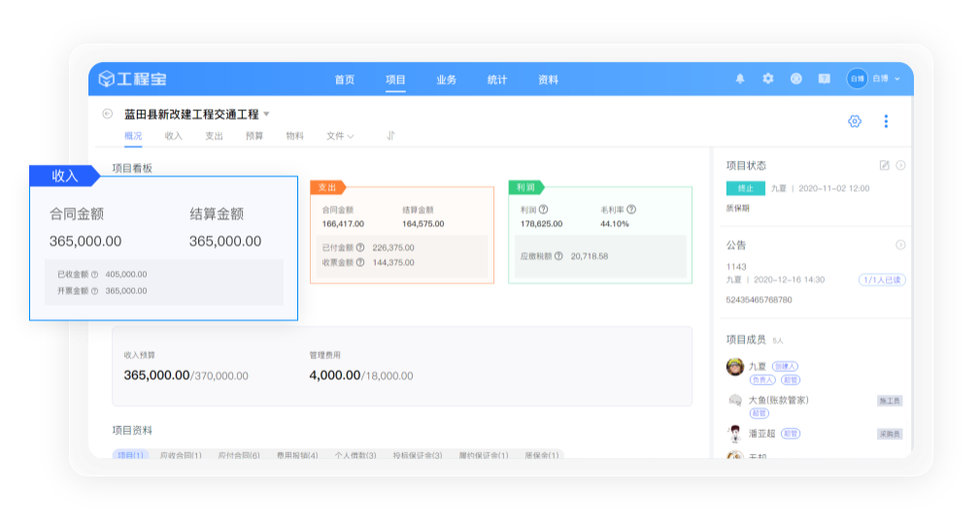Click the 终止 status button
The width and height of the screenshot is (980, 526).
pyautogui.click(x=744, y=188)
